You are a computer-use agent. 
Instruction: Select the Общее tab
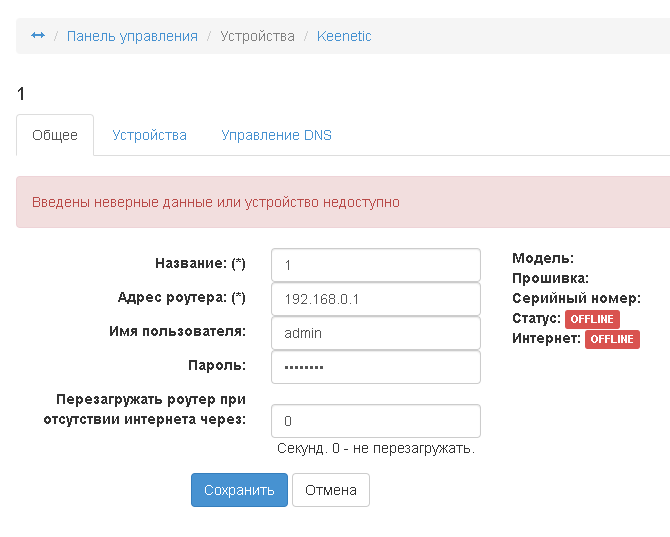(x=55, y=135)
